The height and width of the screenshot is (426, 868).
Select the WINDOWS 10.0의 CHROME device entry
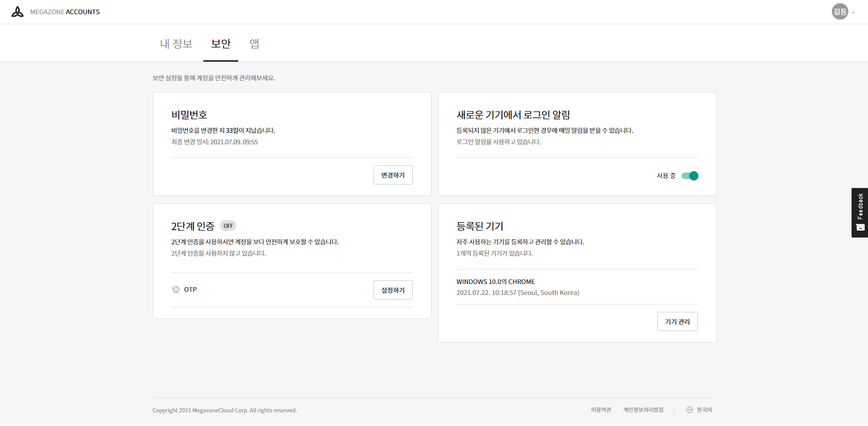pyautogui.click(x=495, y=282)
